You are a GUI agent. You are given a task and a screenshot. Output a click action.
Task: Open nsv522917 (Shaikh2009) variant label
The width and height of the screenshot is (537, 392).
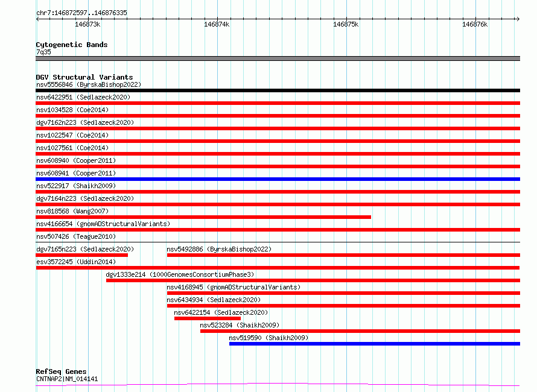76,186
